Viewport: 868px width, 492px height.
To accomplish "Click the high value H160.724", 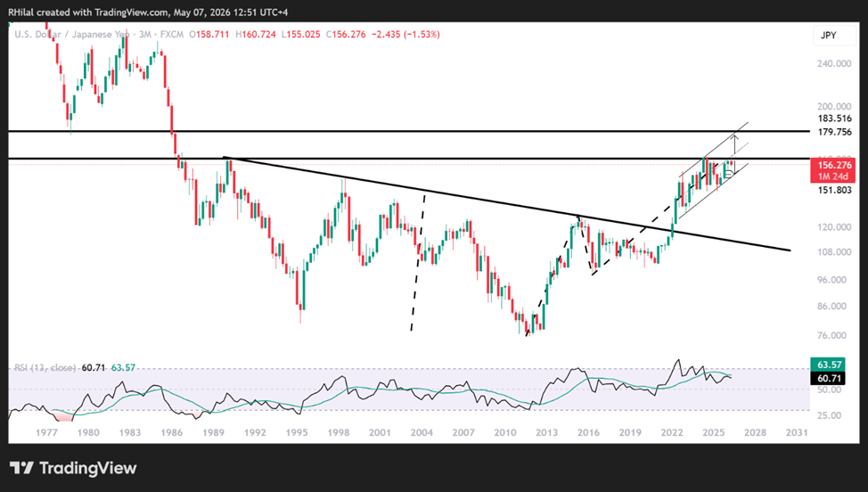I will (256, 34).
